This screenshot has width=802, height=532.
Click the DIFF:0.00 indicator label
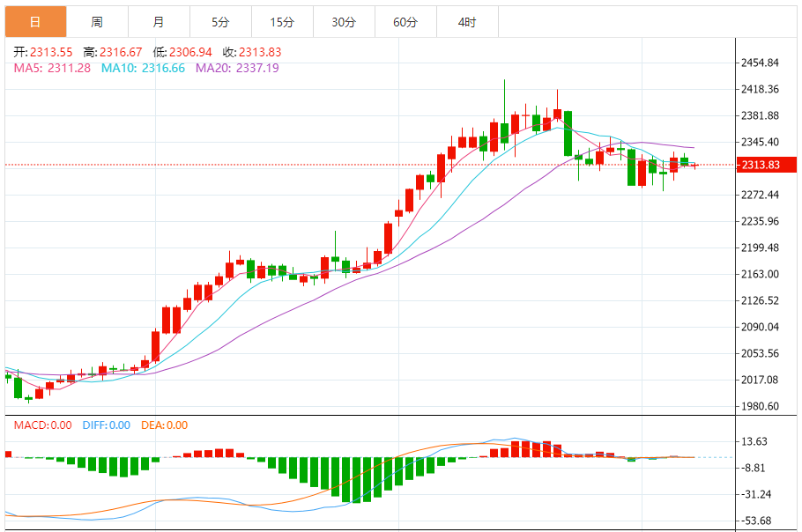tap(107, 425)
